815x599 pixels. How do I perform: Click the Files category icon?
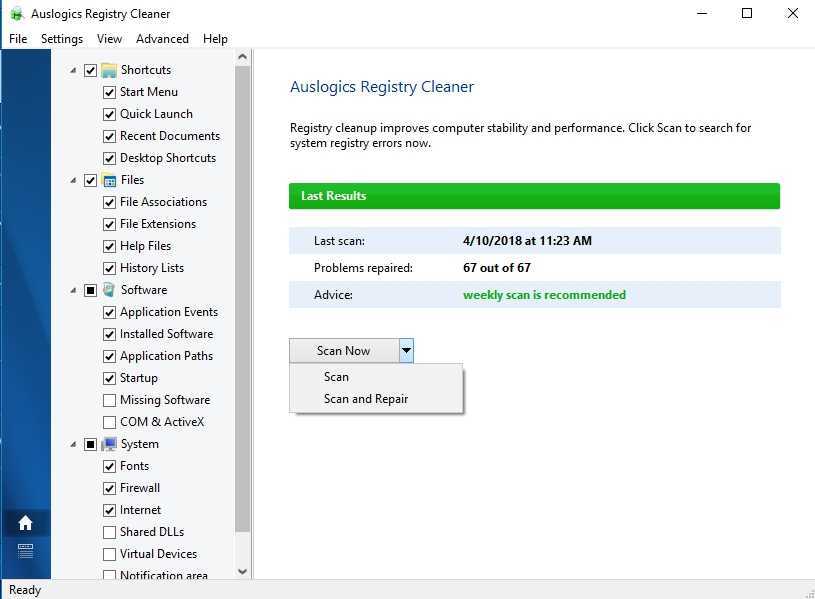109,180
